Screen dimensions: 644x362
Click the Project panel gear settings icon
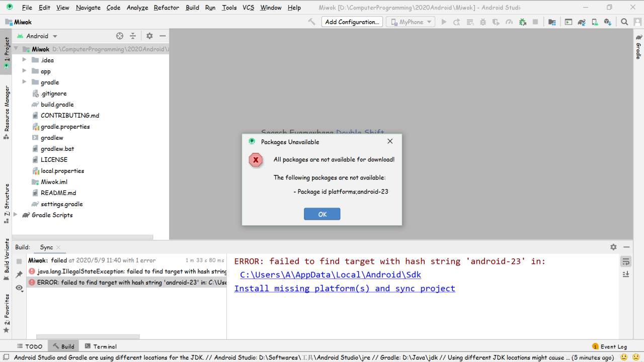pyautogui.click(x=149, y=36)
